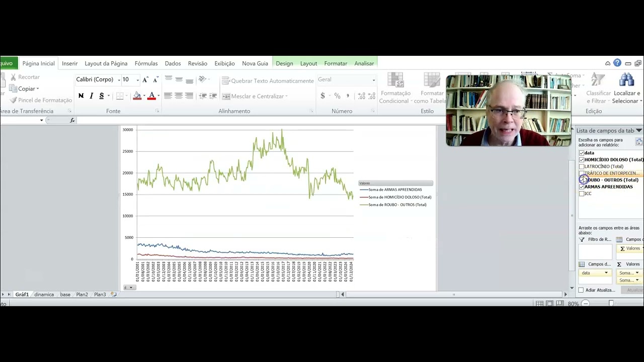Open the Name Box dropdown arrow
644x362 pixels.
coord(41,120)
